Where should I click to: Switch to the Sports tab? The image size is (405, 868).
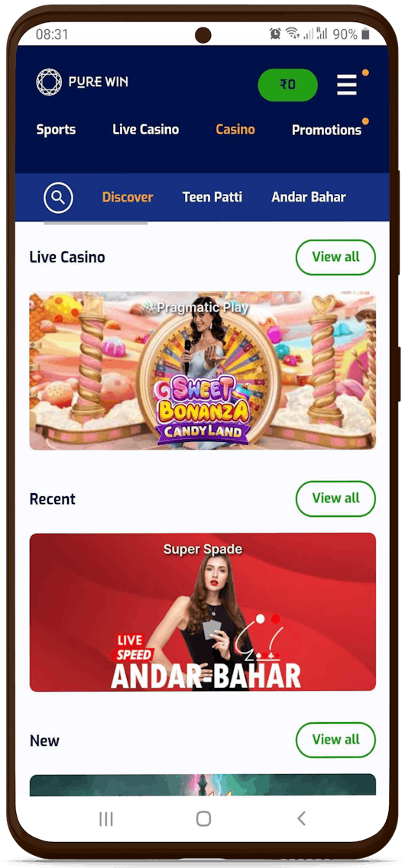(56, 130)
